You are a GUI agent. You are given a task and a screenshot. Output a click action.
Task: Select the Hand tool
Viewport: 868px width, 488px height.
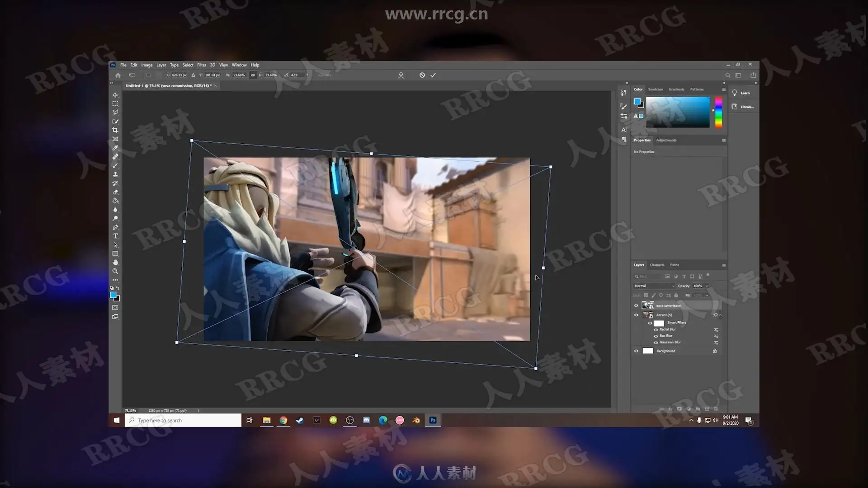(x=115, y=263)
